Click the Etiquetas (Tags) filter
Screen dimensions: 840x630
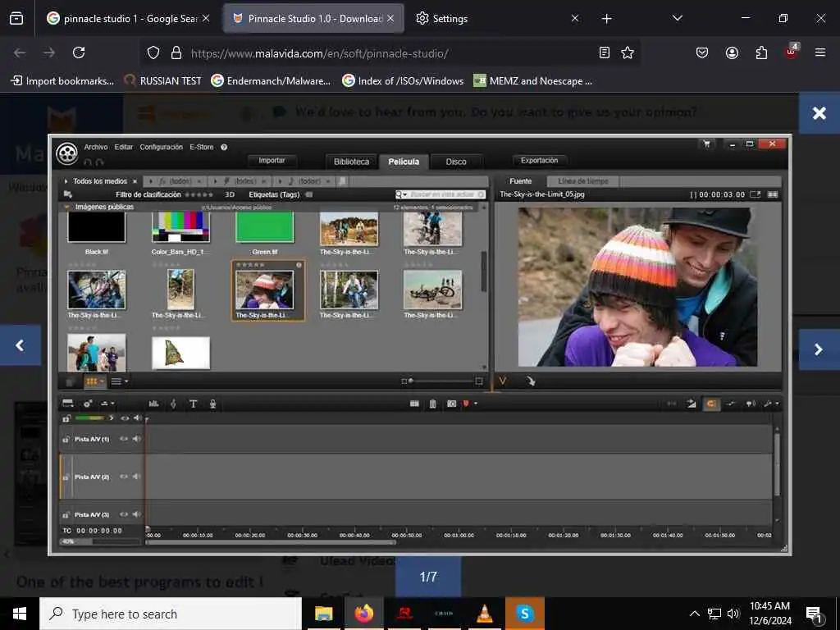(274, 194)
